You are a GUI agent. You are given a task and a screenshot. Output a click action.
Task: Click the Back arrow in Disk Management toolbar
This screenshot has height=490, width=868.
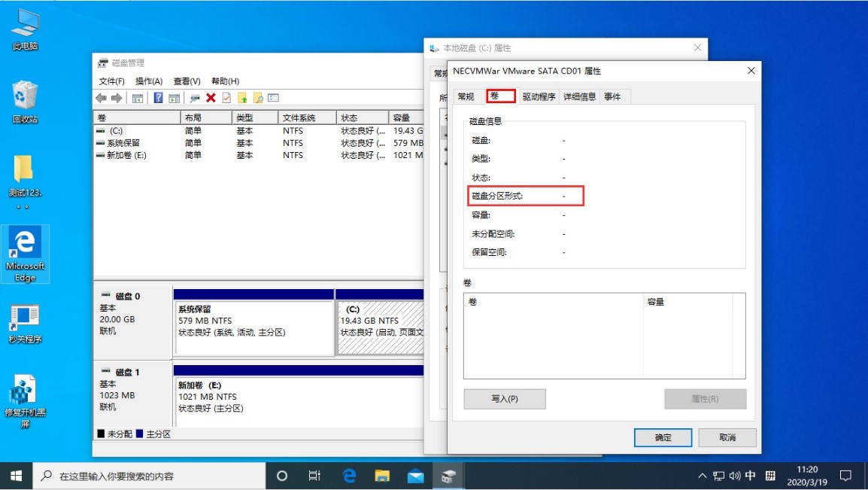(x=101, y=98)
